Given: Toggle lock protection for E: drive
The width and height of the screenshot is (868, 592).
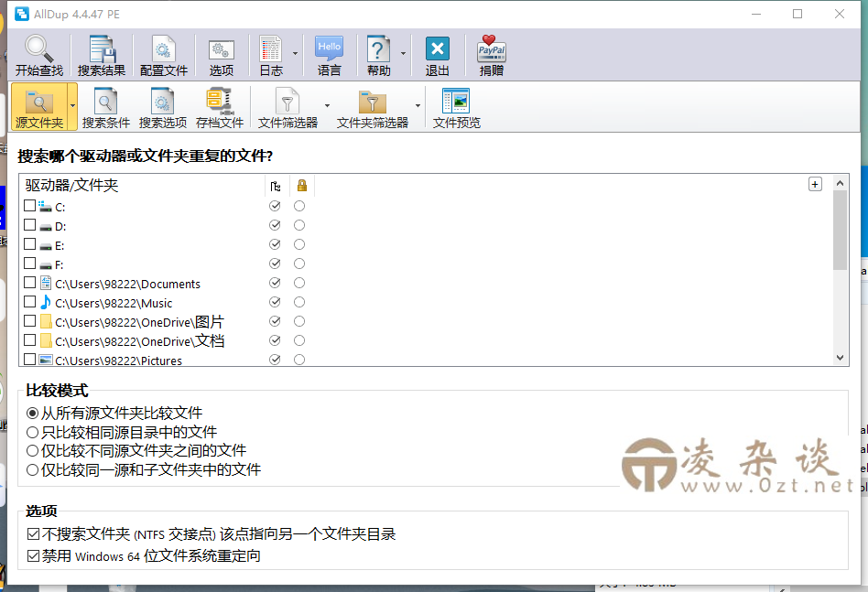Looking at the screenshot, I should 299,244.
